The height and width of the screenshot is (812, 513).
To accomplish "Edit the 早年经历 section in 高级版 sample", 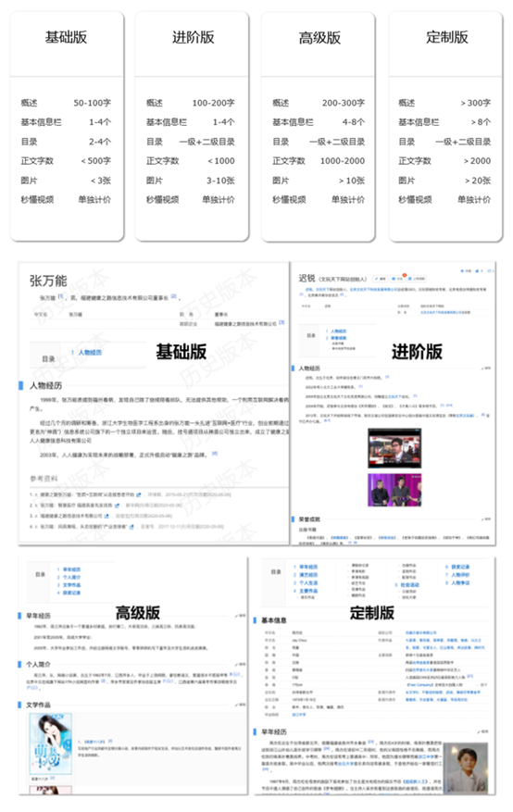I will [240, 616].
